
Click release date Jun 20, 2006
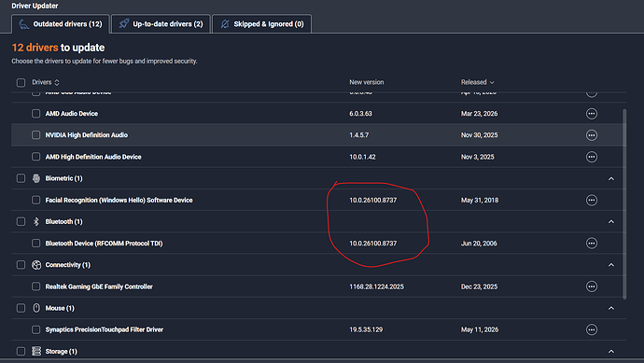coord(479,244)
